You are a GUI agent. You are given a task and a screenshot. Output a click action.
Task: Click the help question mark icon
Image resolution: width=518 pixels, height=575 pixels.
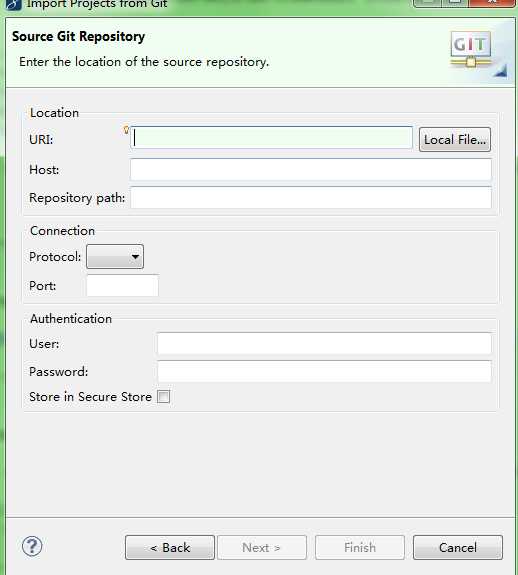coord(32,547)
